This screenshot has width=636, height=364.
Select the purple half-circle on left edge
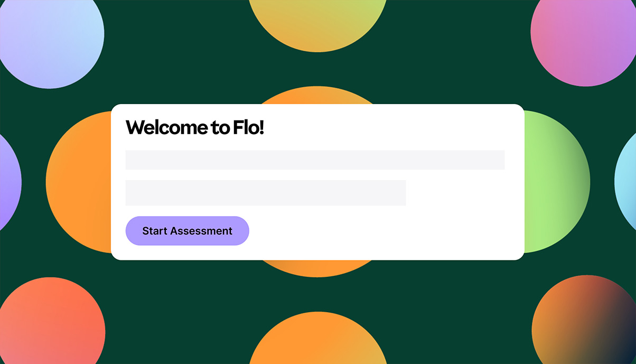click(x=9, y=182)
